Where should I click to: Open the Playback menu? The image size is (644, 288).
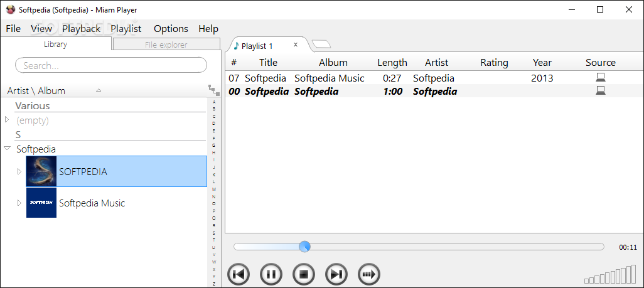pos(82,28)
